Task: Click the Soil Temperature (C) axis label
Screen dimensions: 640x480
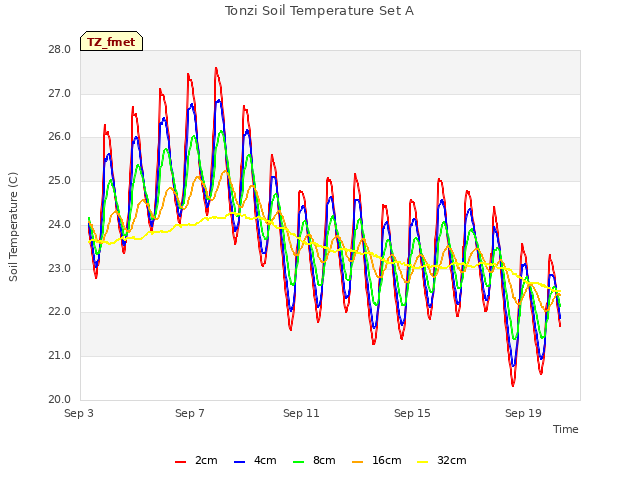Action: pyautogui.click(x=13, y=227)
